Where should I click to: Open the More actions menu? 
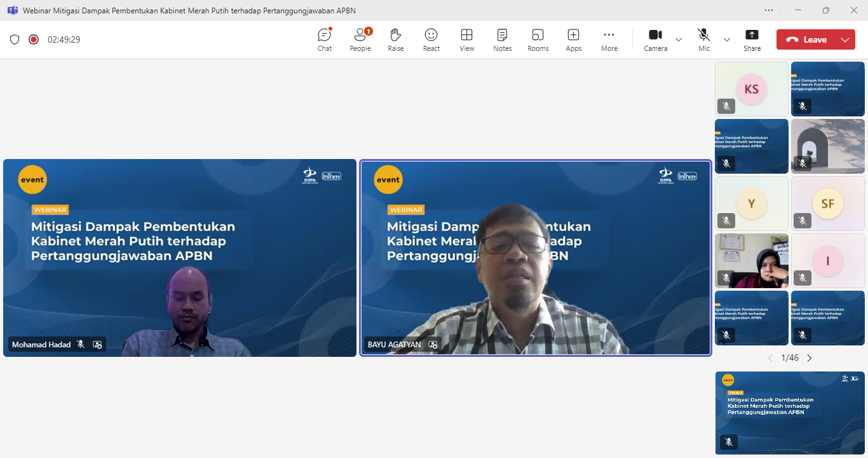[x=609, y=39]
